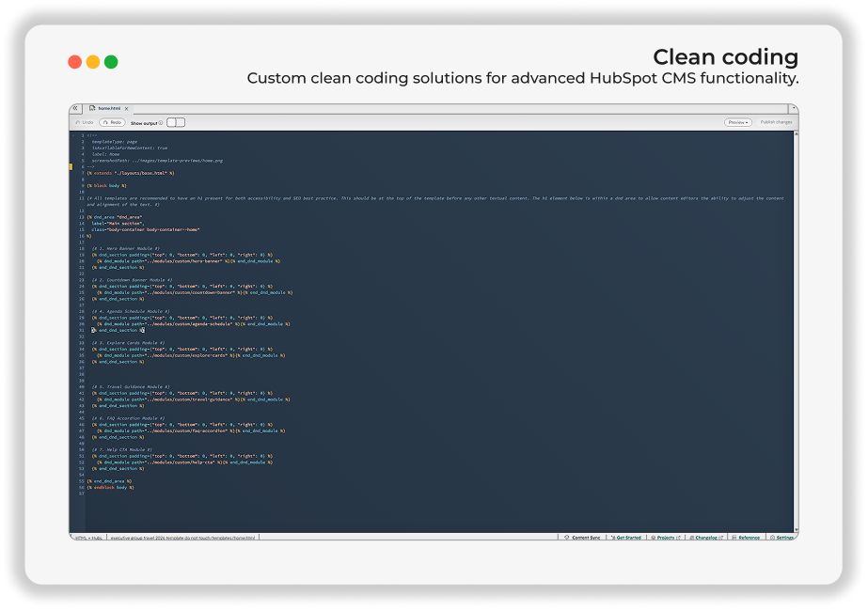The width and height of the screenshot is (868, 610).
Task: Click the Hero Banner Module comment line
Action: 126,249
